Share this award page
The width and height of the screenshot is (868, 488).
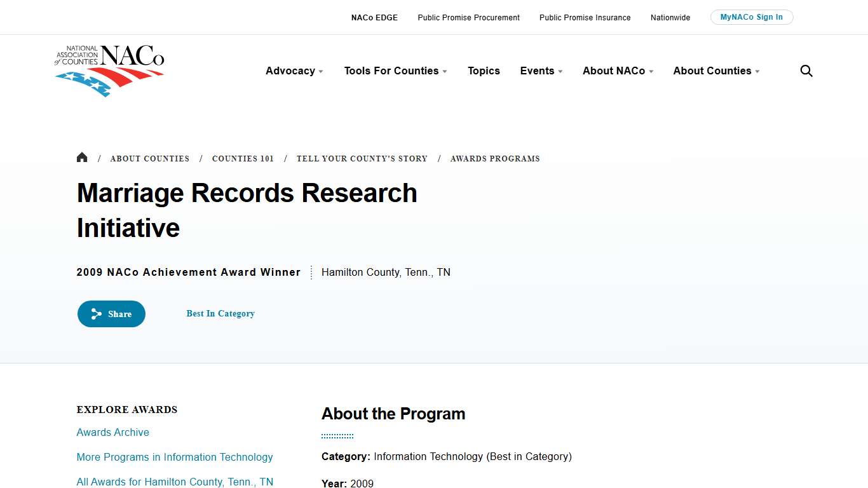point(111,313)
